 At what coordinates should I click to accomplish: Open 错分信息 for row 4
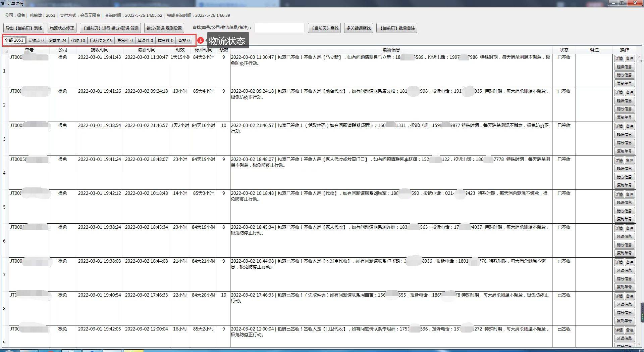[624, 177]
